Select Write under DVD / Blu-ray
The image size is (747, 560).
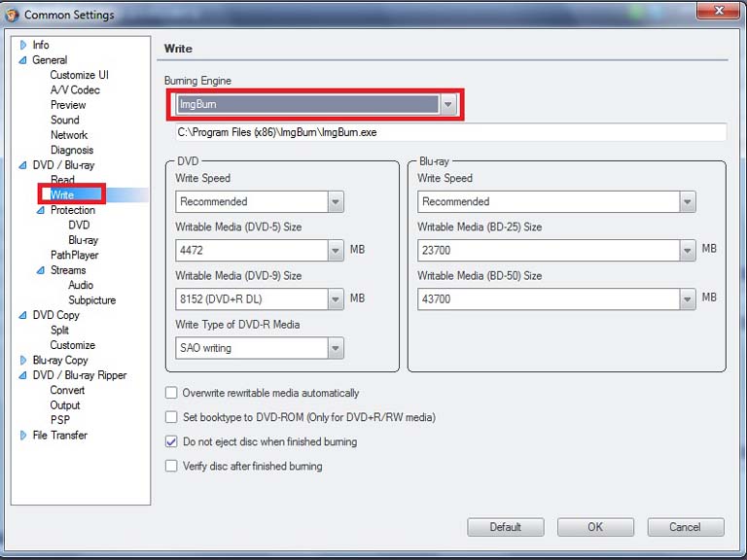coord(62,194)
